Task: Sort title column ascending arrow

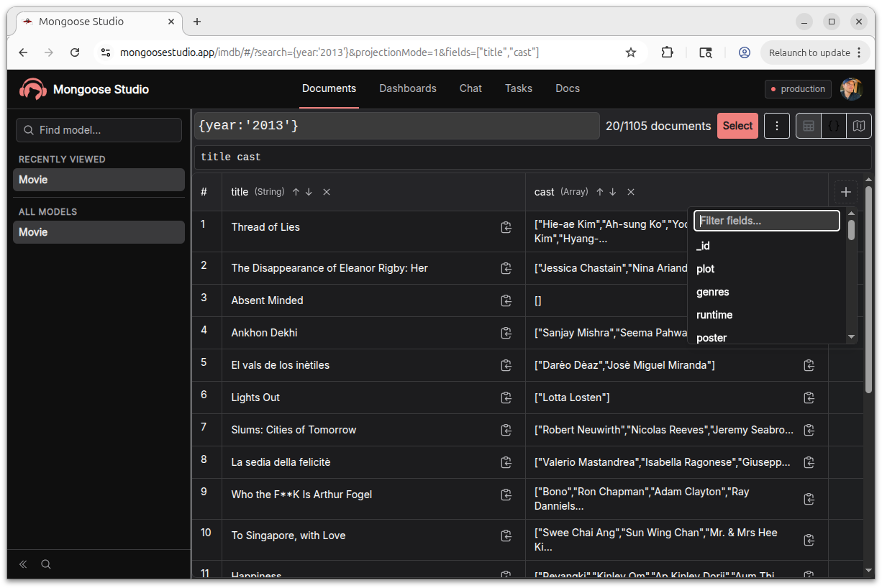Action: (x=296, y=192)
